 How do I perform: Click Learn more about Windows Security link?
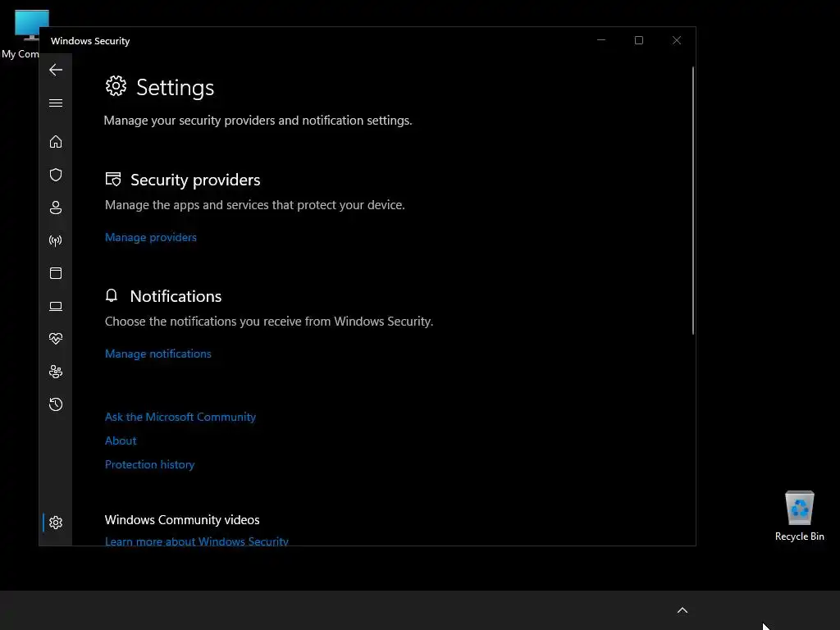(x=197, y=541)
